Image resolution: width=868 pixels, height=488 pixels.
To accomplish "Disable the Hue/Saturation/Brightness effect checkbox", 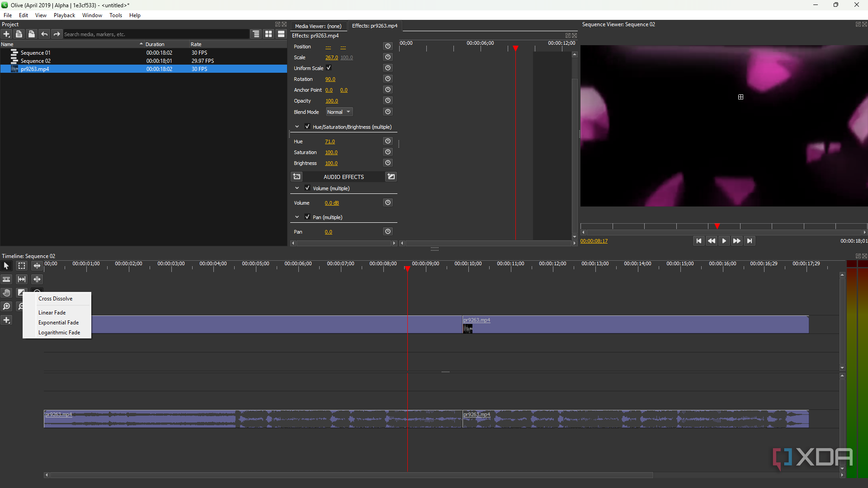I will (307, 127).
